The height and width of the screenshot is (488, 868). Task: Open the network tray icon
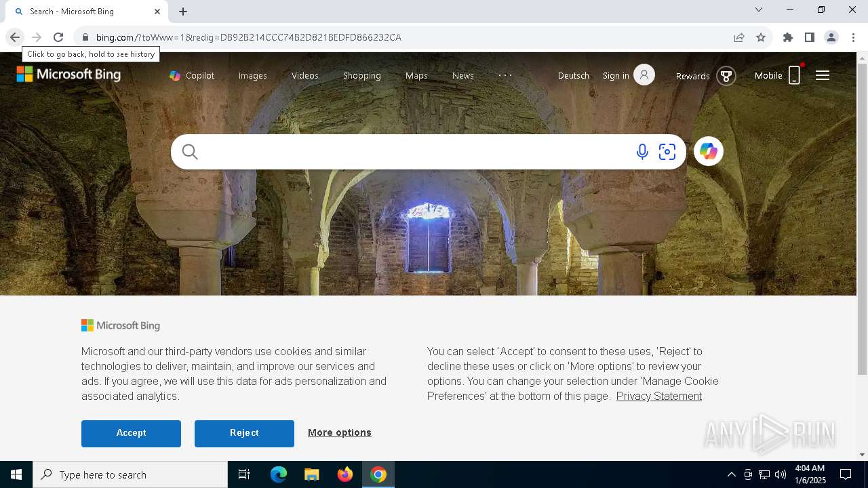click(x=764, y=474)
